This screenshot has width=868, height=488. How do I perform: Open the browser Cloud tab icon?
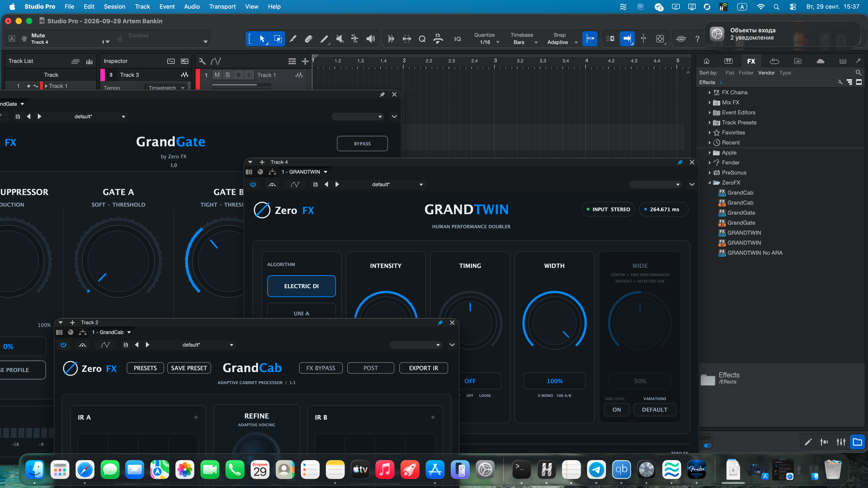click(x=821, y=61)
